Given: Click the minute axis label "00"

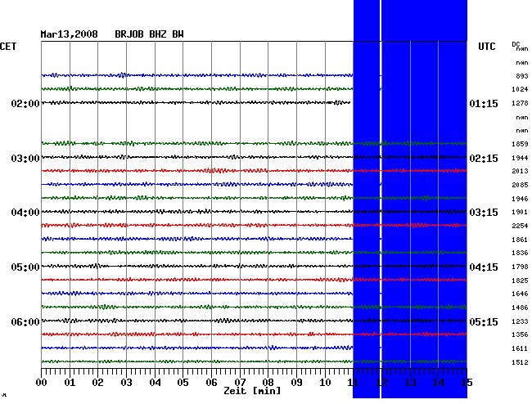Looking at the screenshot, I should point(42,383).
